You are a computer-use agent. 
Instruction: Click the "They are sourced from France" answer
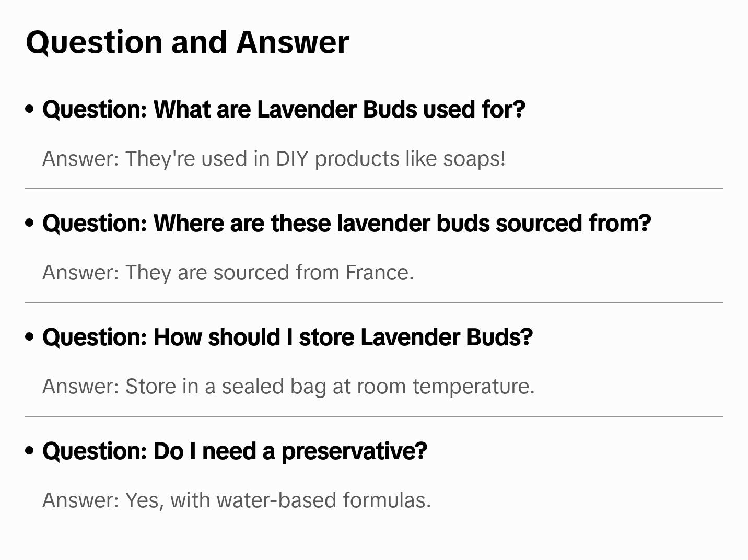(228, 272)
